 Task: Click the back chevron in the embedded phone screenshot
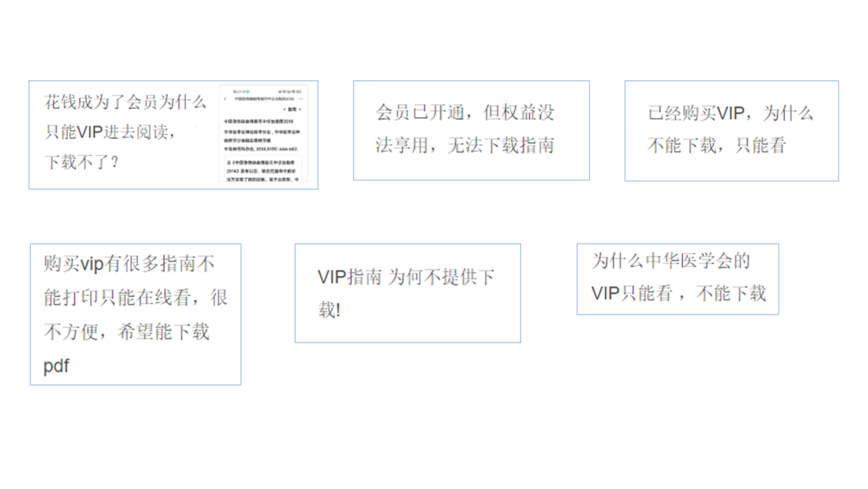[225, 99]
